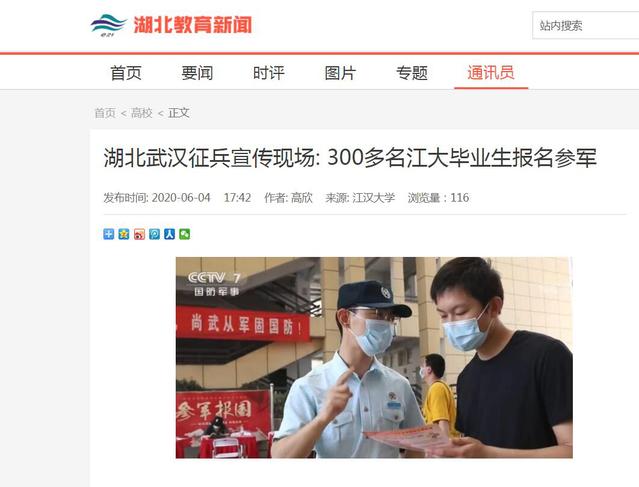Click 高校 breadcrumb link
Viewport: 639px width, 487px height.
pyautogui.click(x=142, y=113)
